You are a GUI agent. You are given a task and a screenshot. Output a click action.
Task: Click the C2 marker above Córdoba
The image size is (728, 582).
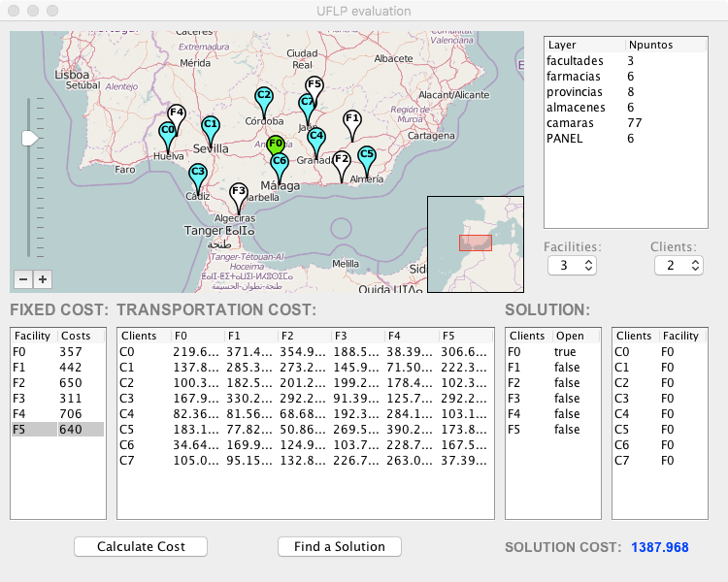[x=263, y=97]
